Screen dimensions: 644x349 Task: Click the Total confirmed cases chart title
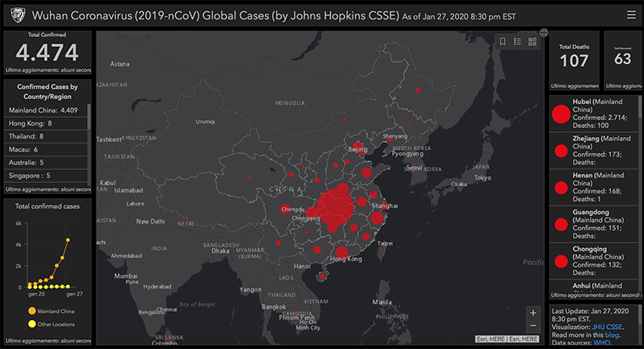[x=47, y=206]
